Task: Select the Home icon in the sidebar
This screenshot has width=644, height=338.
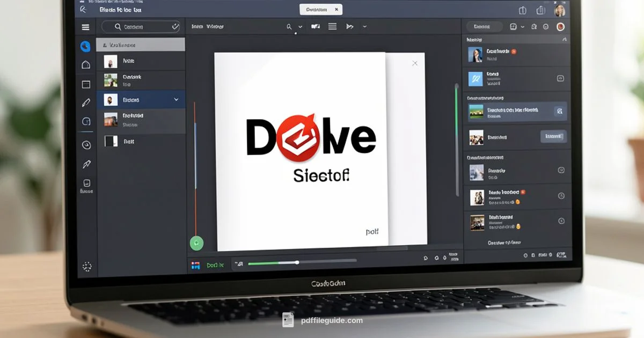Action: (85, 63)
